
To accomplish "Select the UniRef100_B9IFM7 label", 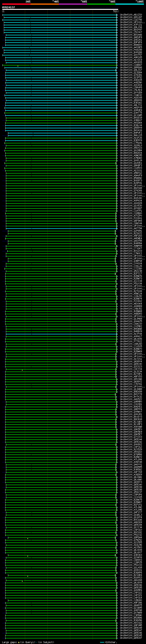I will [131, 30].
